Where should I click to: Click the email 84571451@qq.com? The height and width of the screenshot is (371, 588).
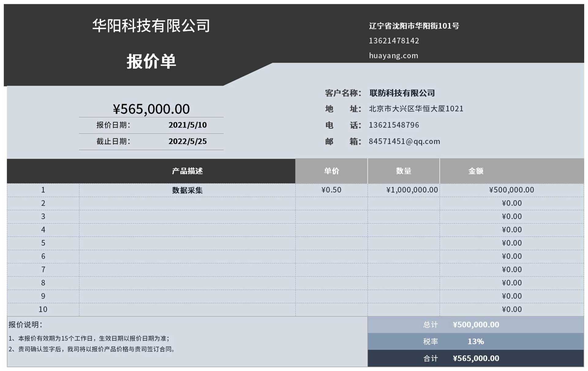click(x=404, y=141)
